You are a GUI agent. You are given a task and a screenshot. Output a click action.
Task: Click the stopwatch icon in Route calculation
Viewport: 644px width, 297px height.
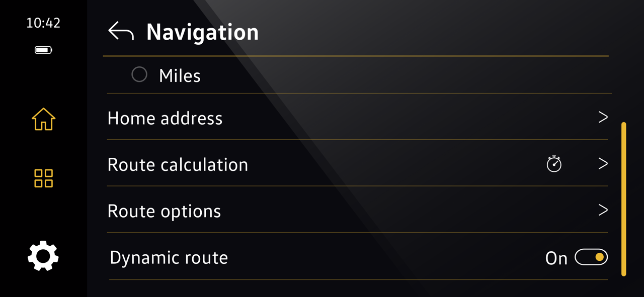tap(554, 164)
